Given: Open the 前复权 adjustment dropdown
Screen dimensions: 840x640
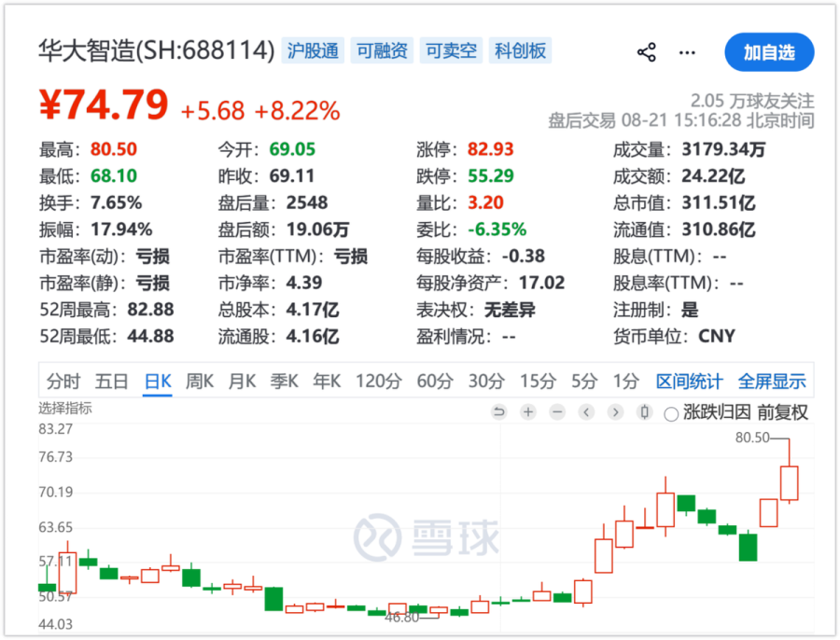Looking at the screenshot, I should pos(782,412).
